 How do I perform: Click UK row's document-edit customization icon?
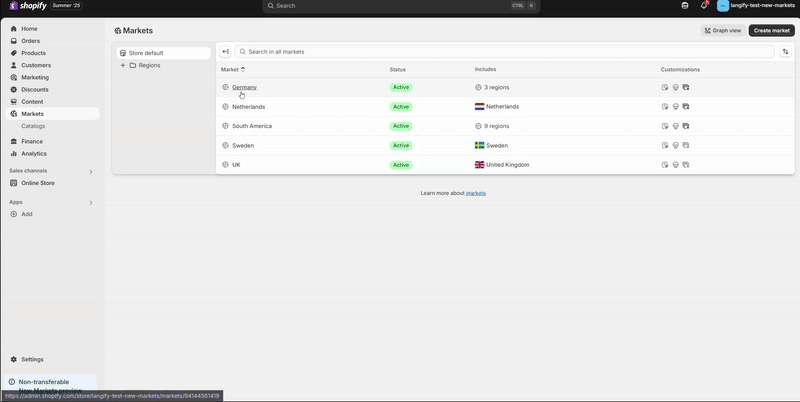665,165
